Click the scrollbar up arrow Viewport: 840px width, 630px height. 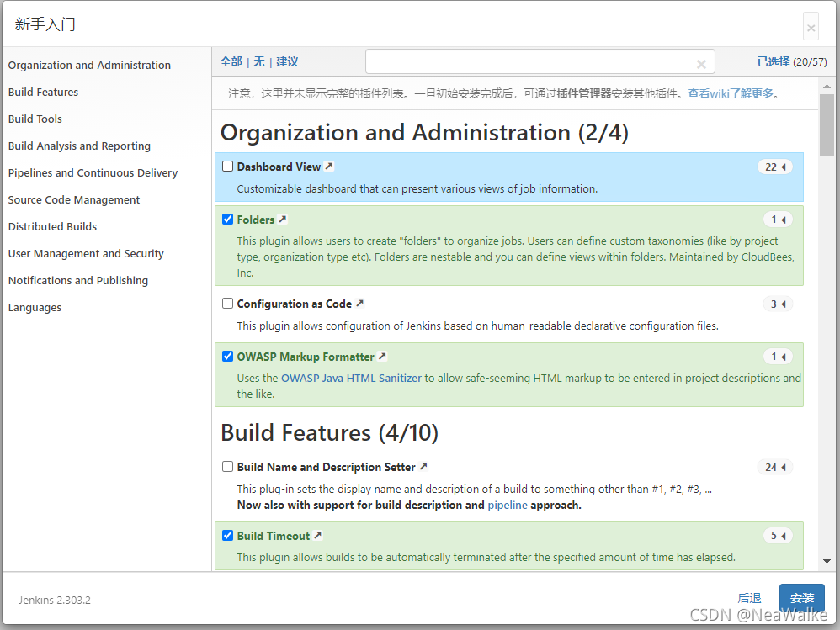(x=827, y=86)
